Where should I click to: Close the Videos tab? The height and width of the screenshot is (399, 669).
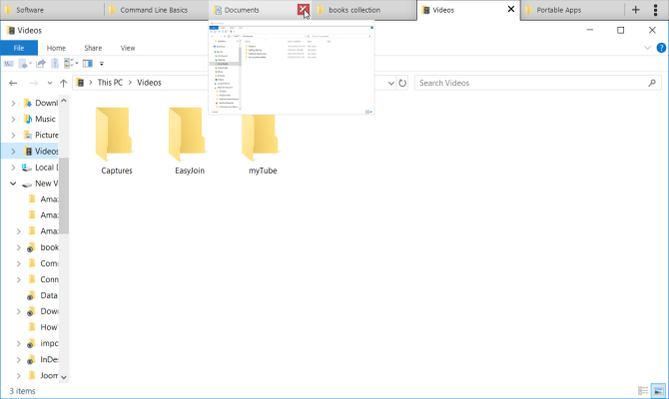click(x=511, y=9)
